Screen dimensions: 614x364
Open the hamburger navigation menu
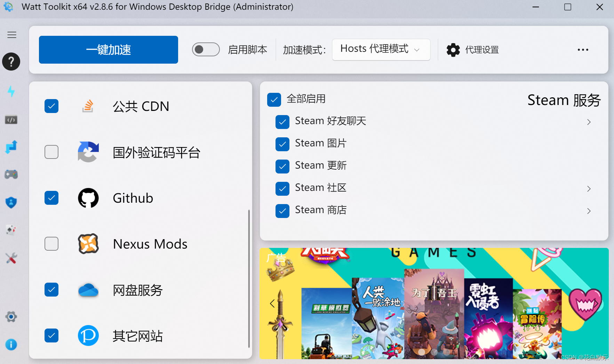pyautogui.click(x=12, y=35)
